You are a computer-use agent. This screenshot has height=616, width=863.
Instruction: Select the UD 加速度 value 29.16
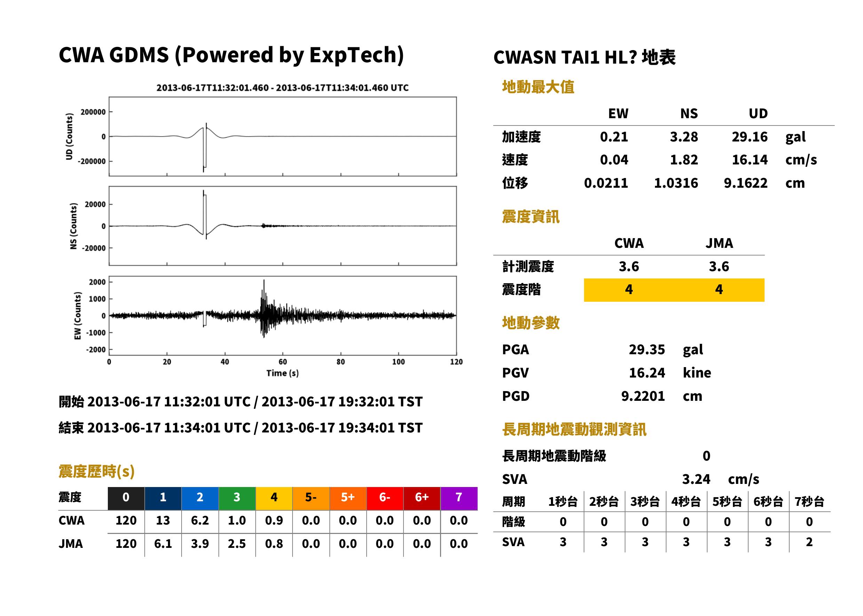tap(750, 137)
